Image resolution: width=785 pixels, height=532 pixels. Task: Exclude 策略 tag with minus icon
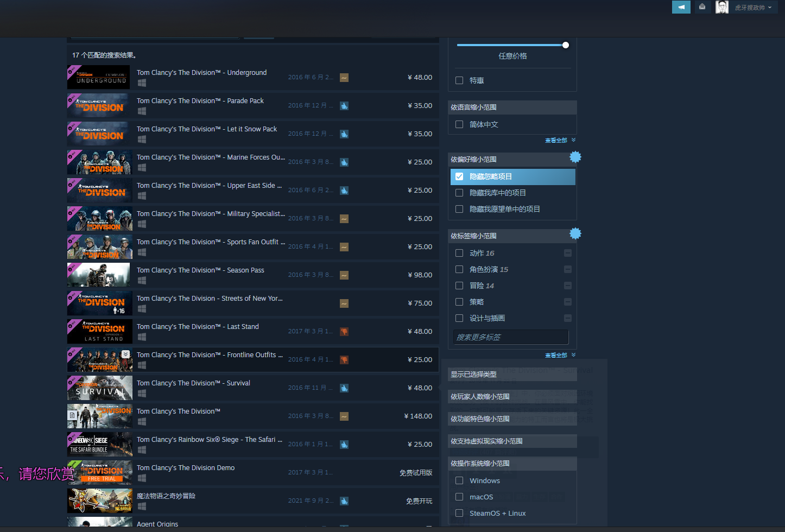click(568, 302)
